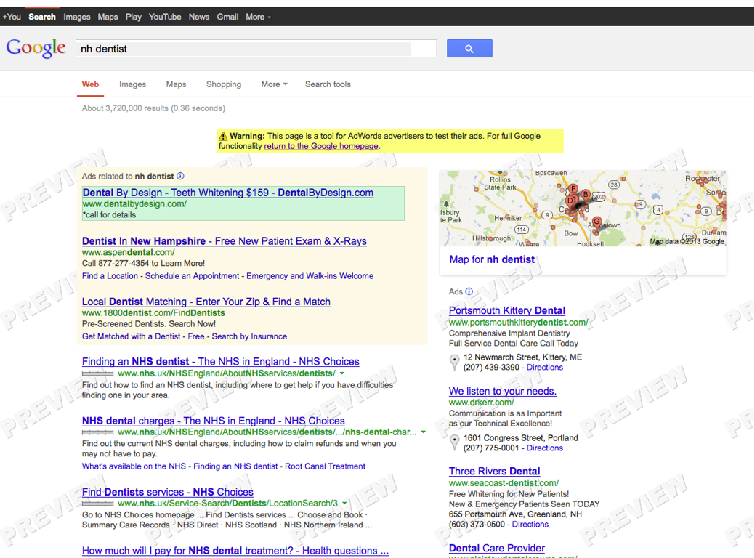The width and height of the screenshot is (754, 558).
Task: Open Gmail in the top bar
Action: pyautogui.click(x=227, y=17)
